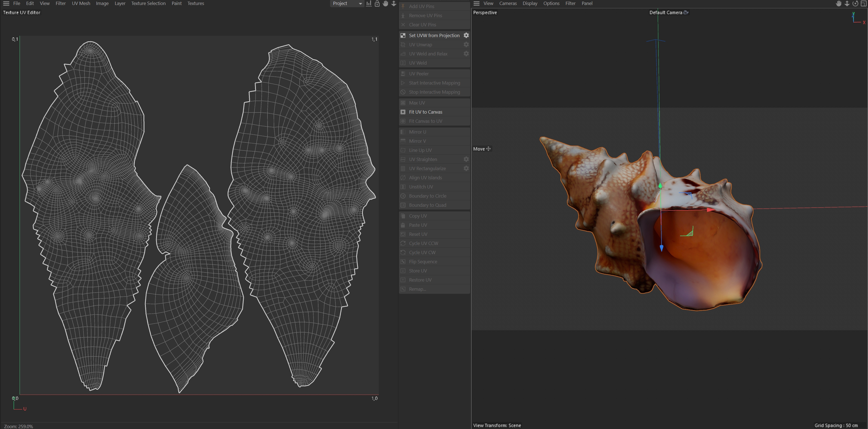This screenshot has width=868, height=429.
Task: Click the UV editor zoom arrows icon
Action: 394,3
